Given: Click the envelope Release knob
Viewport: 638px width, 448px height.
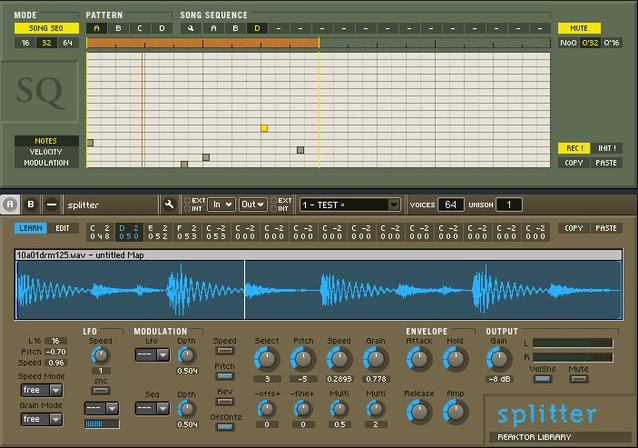Looking at the screenshot, I should (x=419, y=411).
